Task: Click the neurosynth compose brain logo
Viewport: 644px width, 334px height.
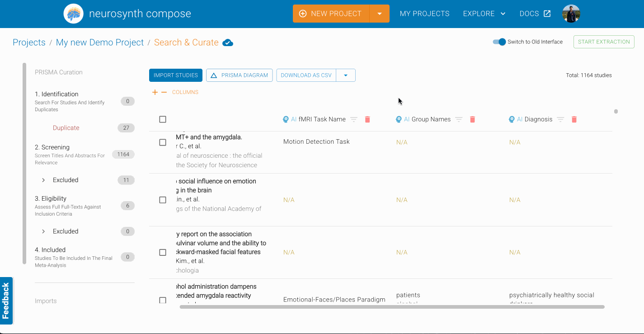Action: tap(73, 14)
